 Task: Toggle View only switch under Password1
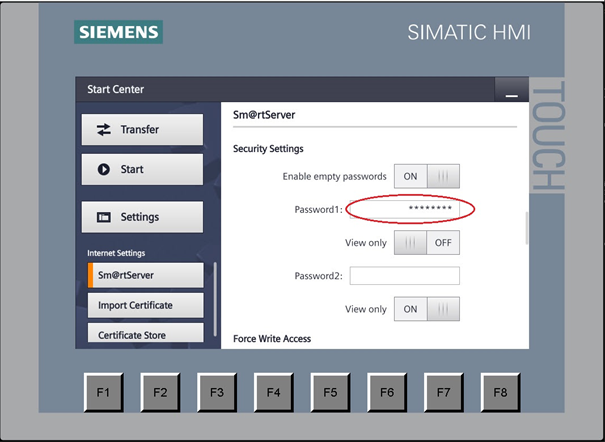tap(427, 243)
